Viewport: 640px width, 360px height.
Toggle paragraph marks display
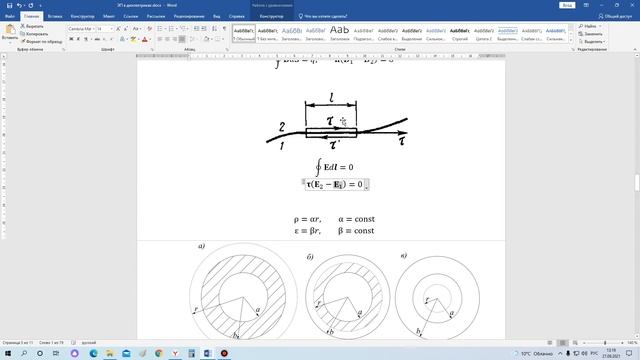pyautogui.click(x=224, y=29)
